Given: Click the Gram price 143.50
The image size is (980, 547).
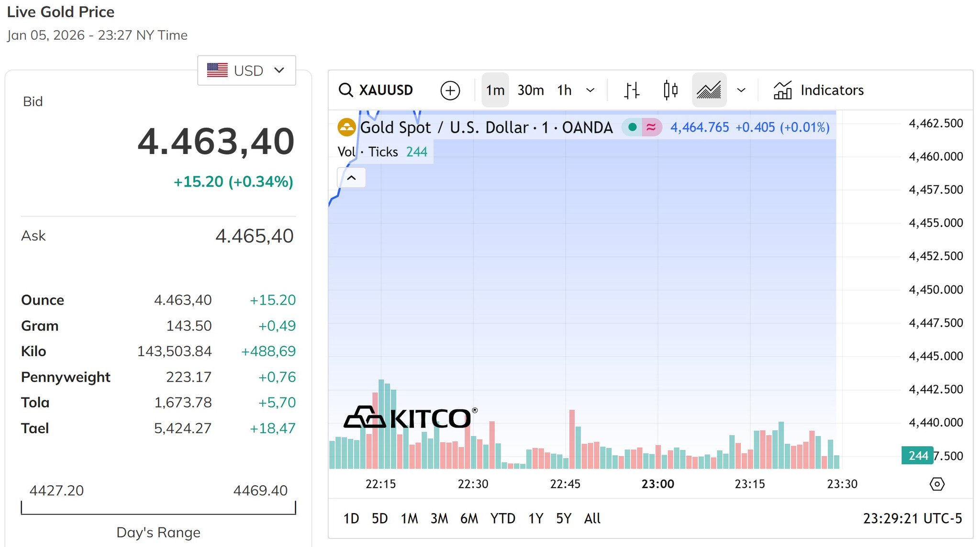Looking at the screenshot, I should [189, 326].
